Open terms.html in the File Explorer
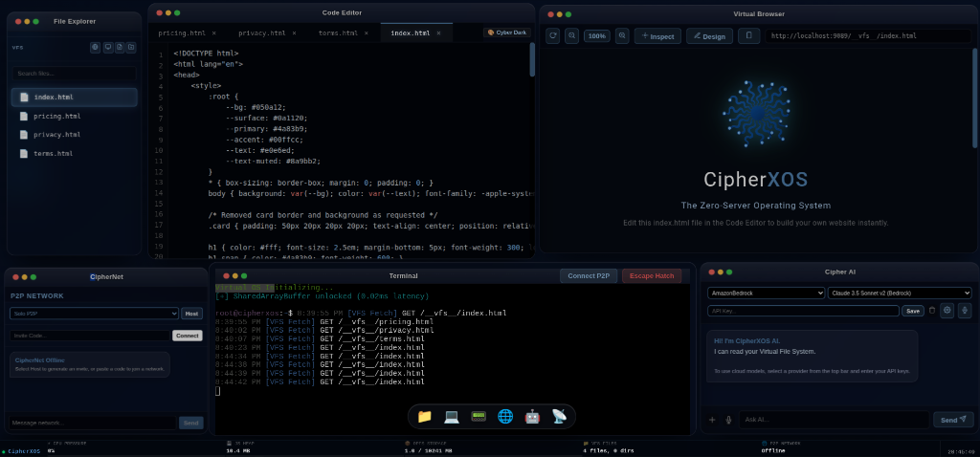The image size is (980, 457). point(75,154)
